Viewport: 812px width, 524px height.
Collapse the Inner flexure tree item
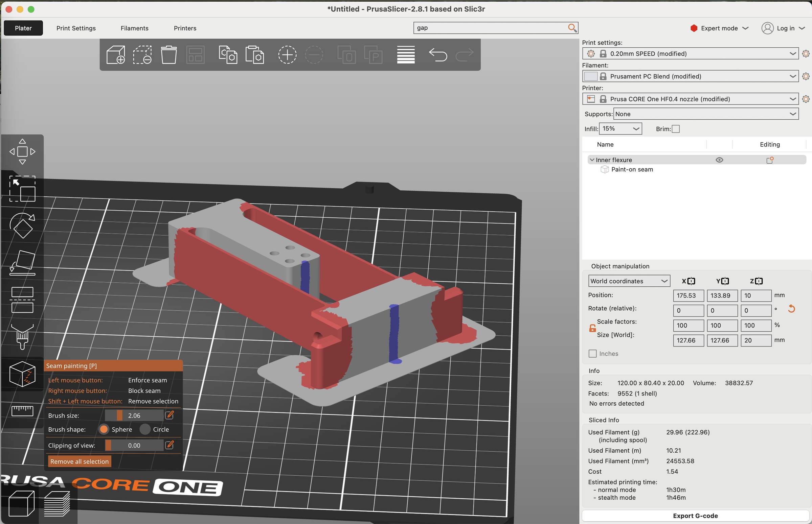pyautogui.click(x=592, y=160)
